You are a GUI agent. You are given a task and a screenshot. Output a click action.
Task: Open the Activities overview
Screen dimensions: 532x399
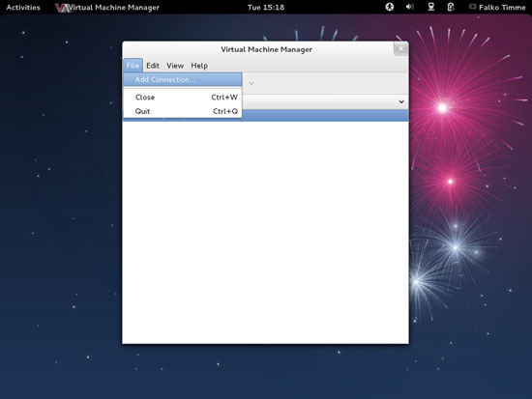point(23,7)
